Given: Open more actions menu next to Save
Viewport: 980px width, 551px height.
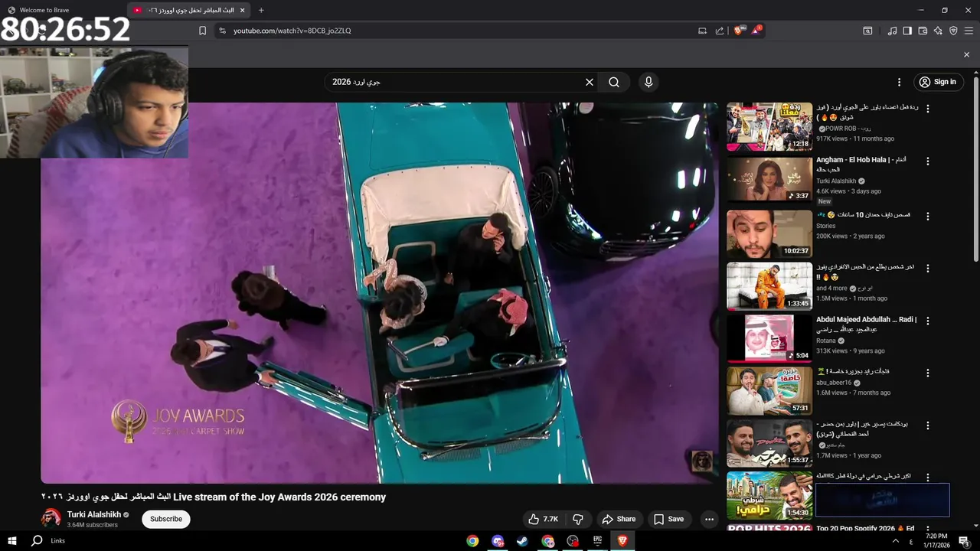Looking at the screenshot, I should click(x=709, y=519).
